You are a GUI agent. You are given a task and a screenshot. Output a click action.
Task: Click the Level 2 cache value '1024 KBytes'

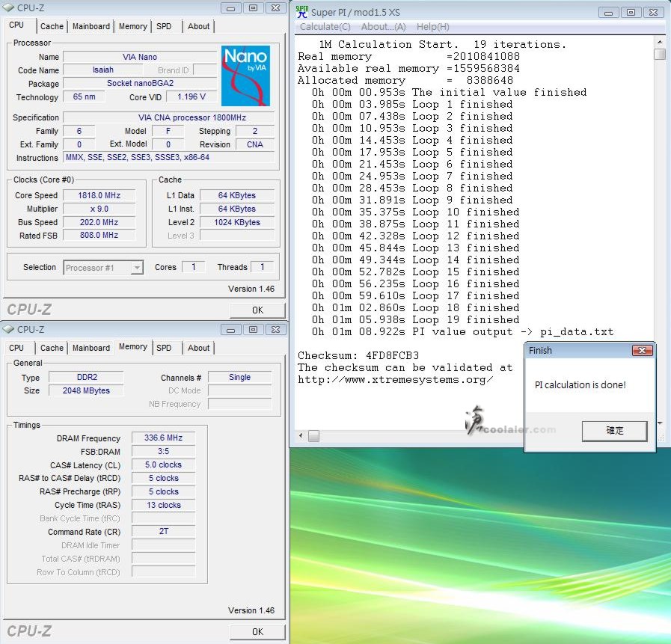(237, 222)
